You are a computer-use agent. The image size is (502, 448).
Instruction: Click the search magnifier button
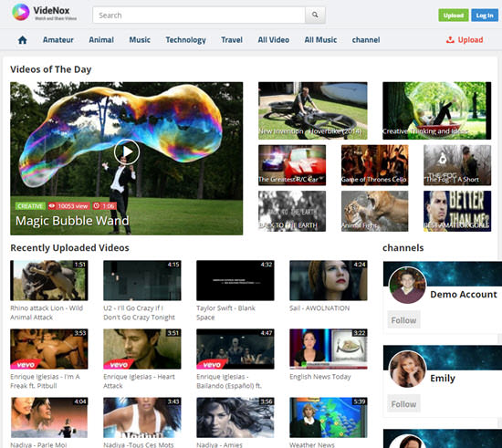315,15
